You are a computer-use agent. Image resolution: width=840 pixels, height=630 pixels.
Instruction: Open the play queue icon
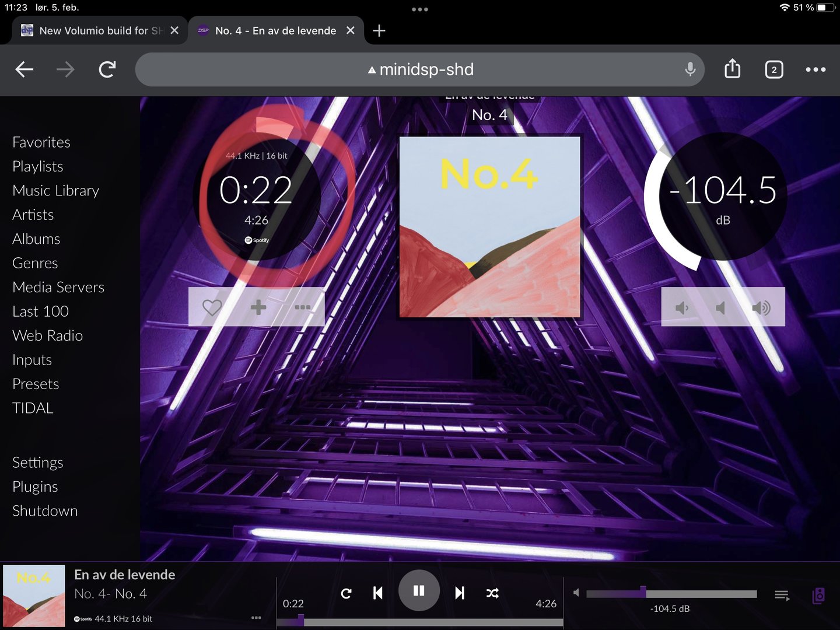point(782,595)
